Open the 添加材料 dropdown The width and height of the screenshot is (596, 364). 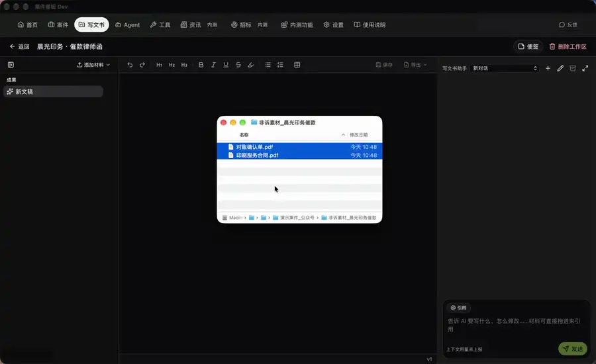(93, 65)
